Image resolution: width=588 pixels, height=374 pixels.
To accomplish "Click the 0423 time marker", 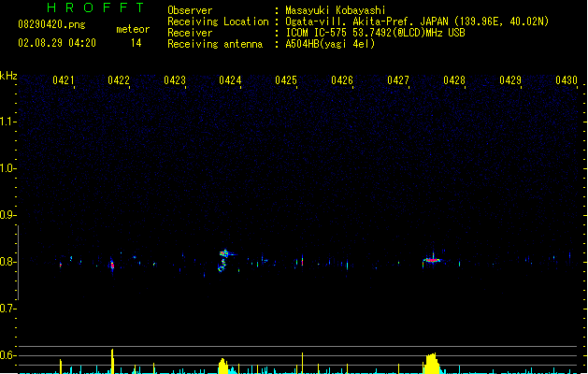I will point(175,80).
